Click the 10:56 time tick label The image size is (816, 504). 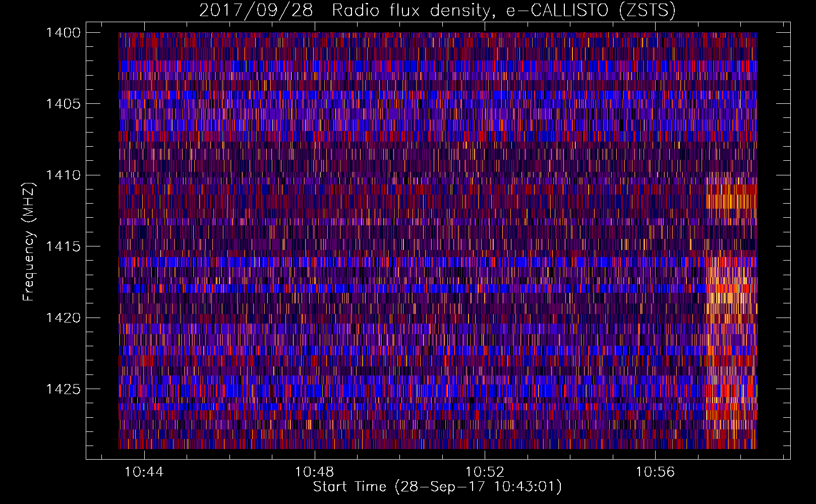(655, 472)
